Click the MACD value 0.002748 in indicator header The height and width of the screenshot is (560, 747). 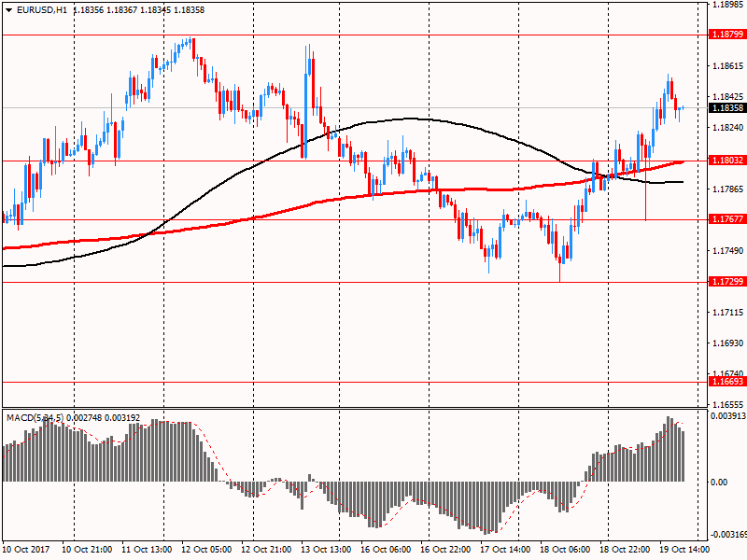[x=84, y=418]
